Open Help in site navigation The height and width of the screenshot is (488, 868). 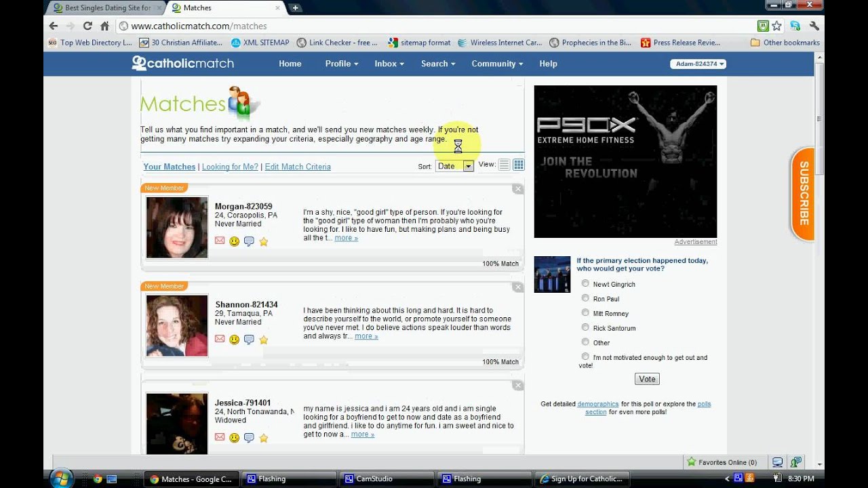pos(548,64)
